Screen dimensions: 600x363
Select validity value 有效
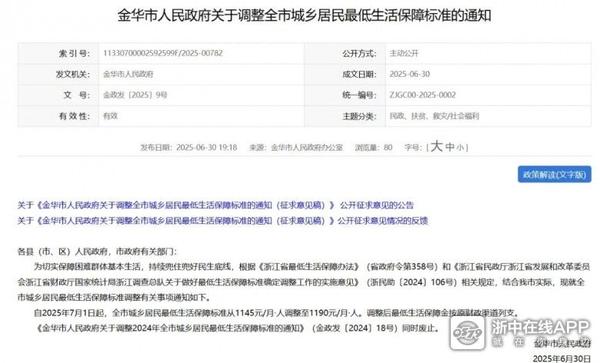(x=110, y=116)
